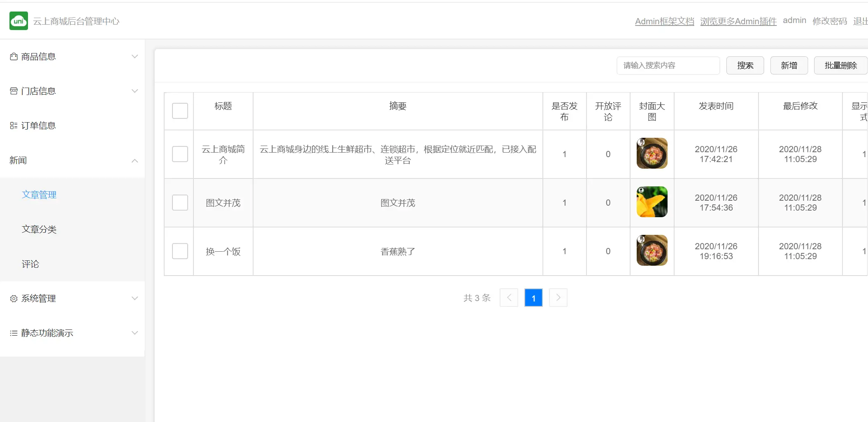Viewport: 868px width, 422px height.
Task: Click the green uni cloud logo
Action: point(19,21)
